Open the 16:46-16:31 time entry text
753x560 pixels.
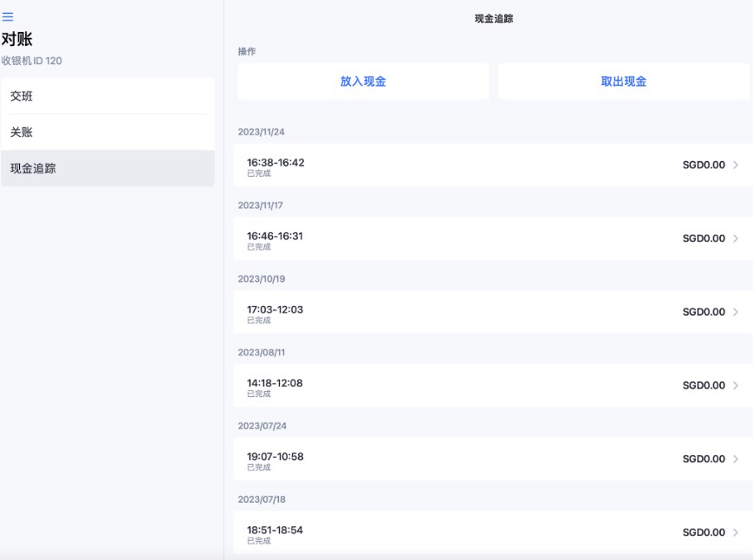coord(275,236)
